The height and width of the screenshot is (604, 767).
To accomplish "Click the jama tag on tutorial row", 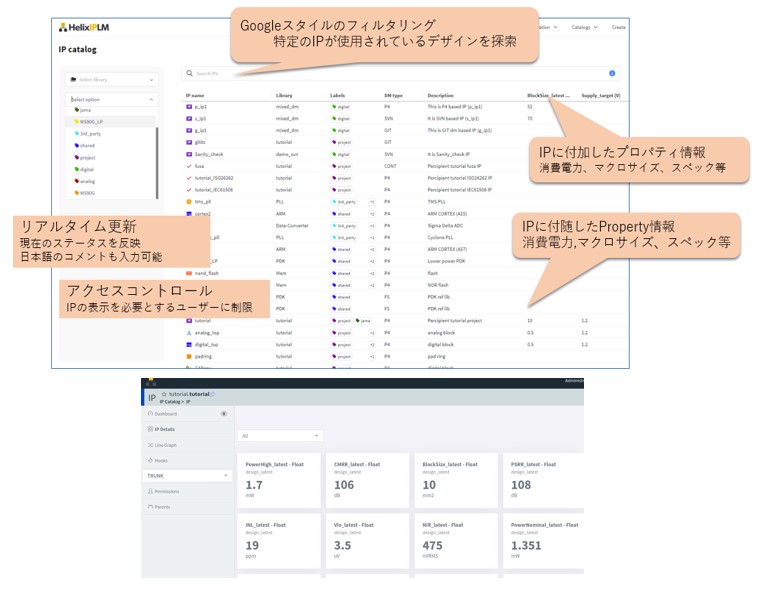I will (x=363, y=321).
